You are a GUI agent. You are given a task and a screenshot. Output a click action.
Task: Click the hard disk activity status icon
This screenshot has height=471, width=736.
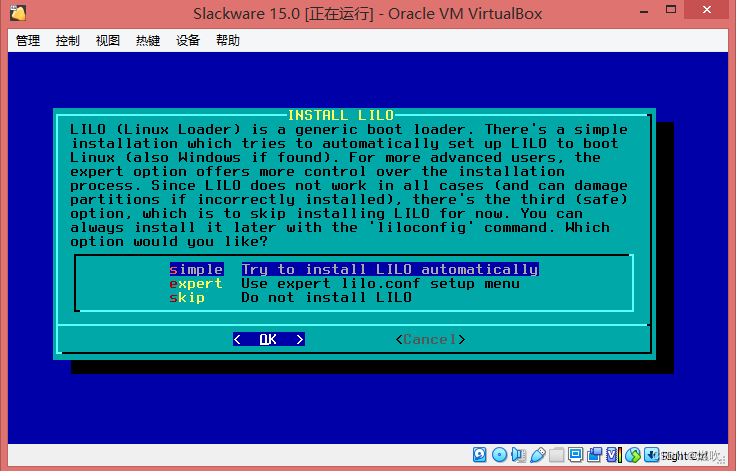(480, 455)
